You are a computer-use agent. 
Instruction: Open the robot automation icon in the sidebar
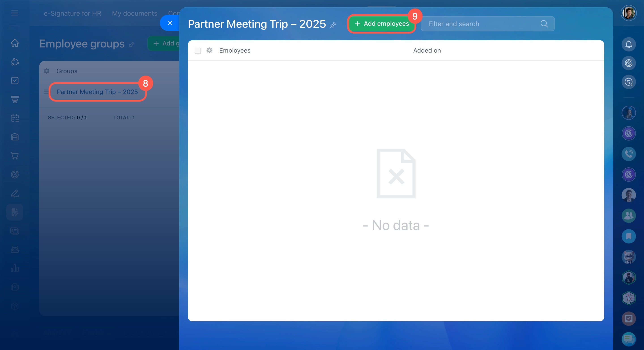tap(15, 250)
